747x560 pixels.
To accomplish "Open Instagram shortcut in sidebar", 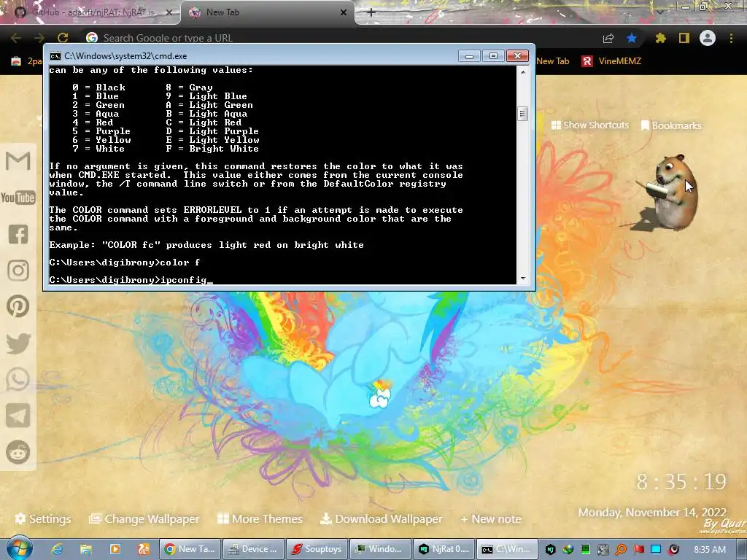I will 18,270.
